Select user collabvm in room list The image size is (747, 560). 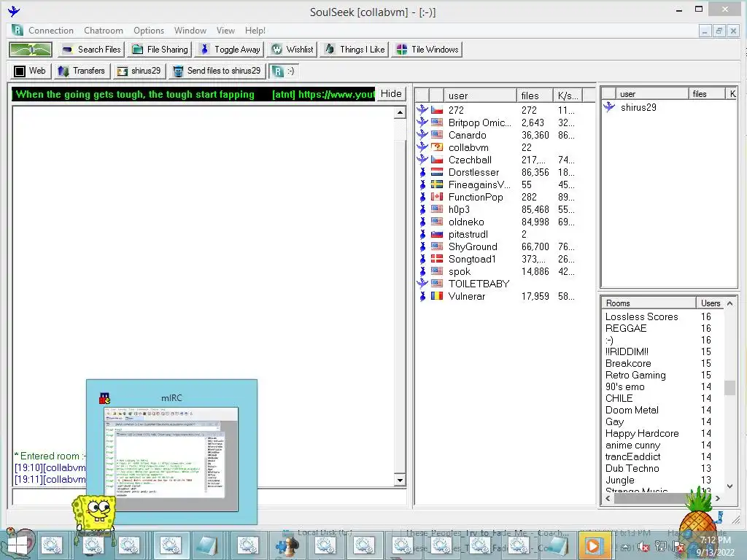[468, 147]
